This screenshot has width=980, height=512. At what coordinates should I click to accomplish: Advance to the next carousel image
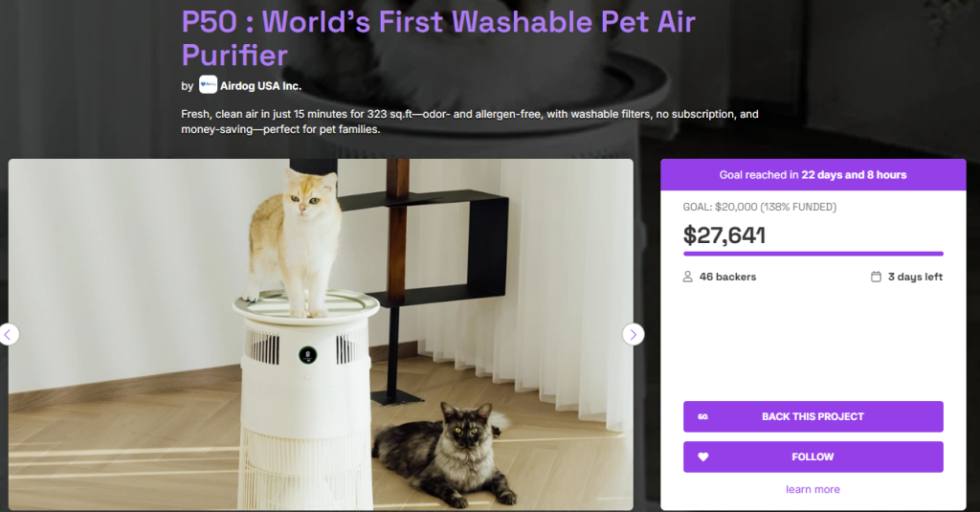[x=634, y=334]
